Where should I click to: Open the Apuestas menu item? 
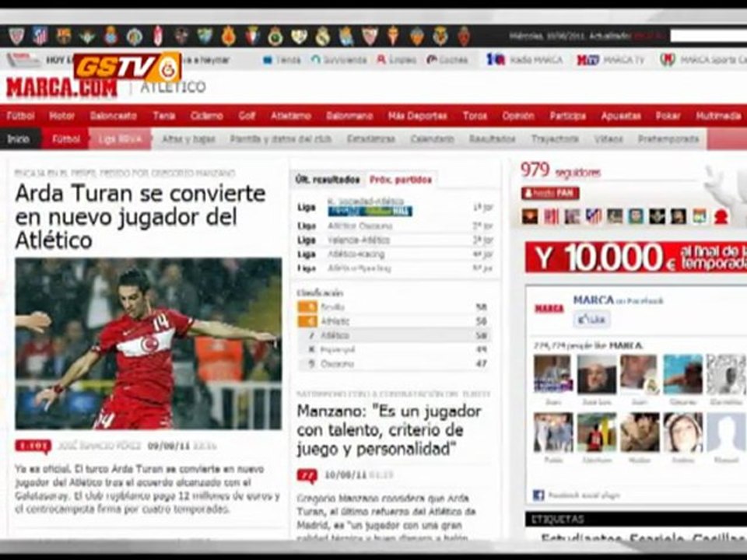click(x=621, y=116)
